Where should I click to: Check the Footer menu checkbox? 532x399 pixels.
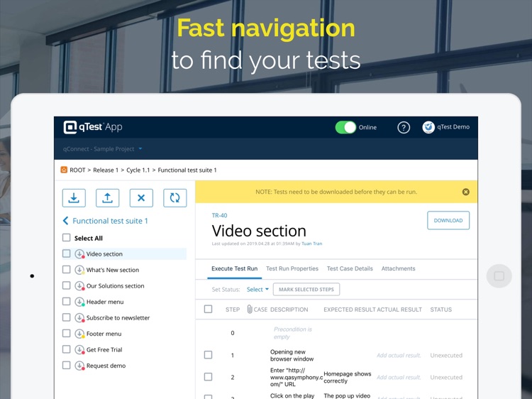coord(67,334)
